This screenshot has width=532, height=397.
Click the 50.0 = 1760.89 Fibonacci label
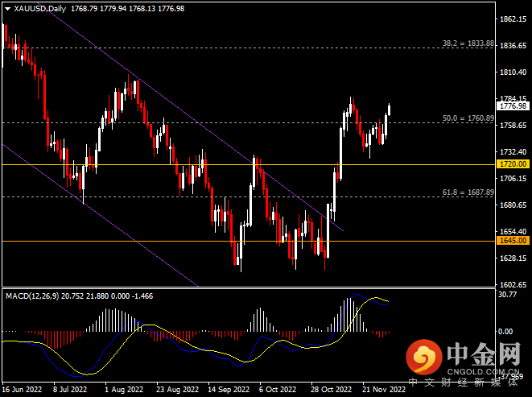coord(468,118)
